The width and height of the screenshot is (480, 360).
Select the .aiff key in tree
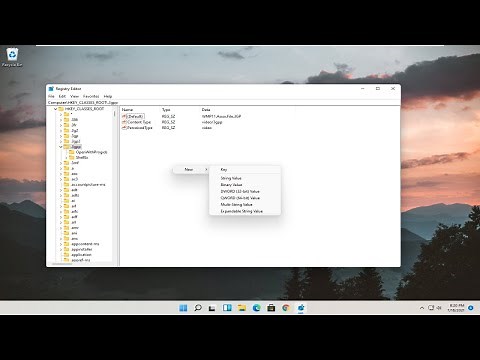74,217
